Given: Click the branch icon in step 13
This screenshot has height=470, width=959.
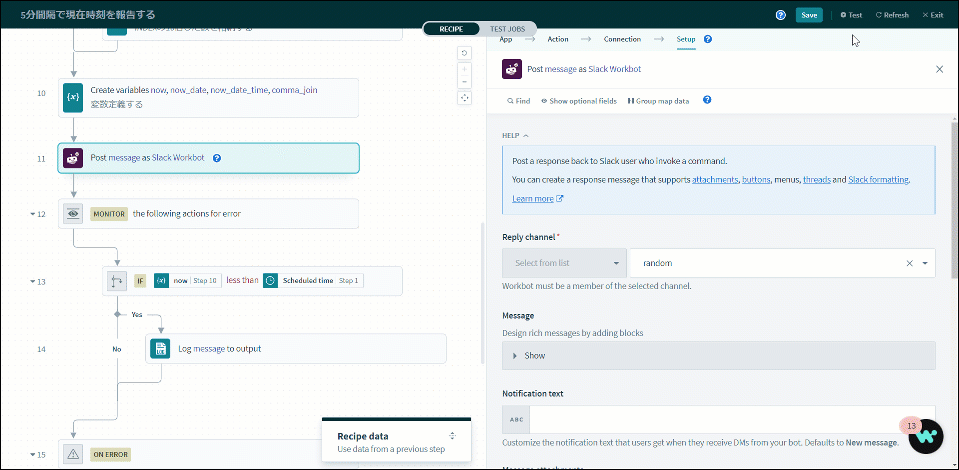Looking at the screenshot, I should click(x=117, y=281).
